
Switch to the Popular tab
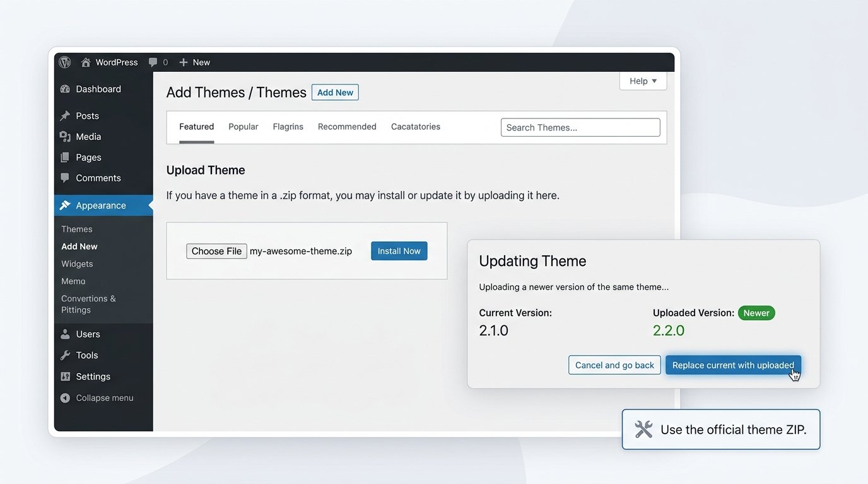click(x=243, y=127)
